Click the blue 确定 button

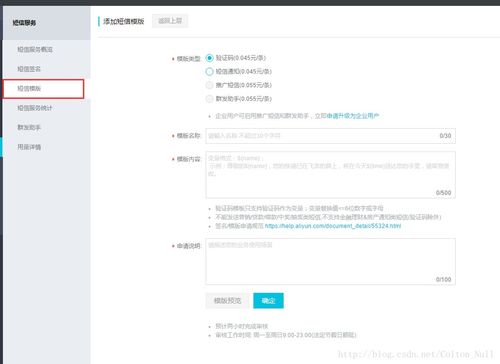click(268, 301)
